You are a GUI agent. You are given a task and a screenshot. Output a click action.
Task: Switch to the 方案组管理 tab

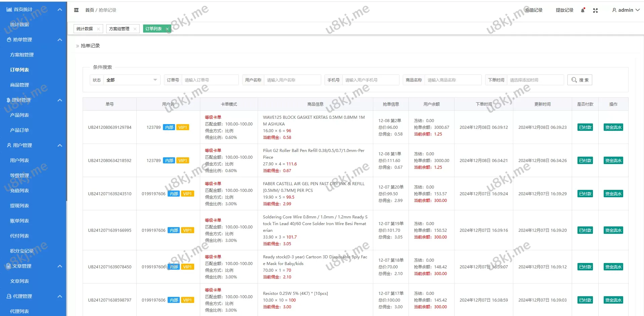tap(119, 29)
